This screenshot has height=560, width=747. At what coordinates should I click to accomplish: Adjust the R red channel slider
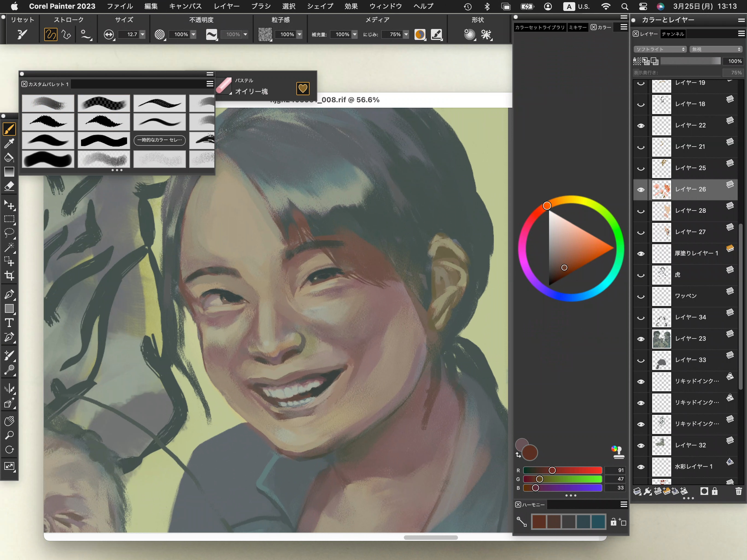[563, 470]
